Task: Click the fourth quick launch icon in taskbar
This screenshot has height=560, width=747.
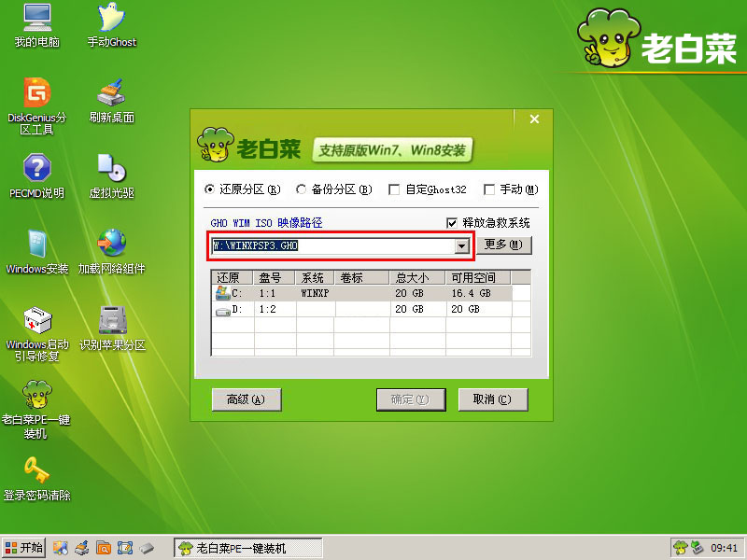Action: click(125, 548)
